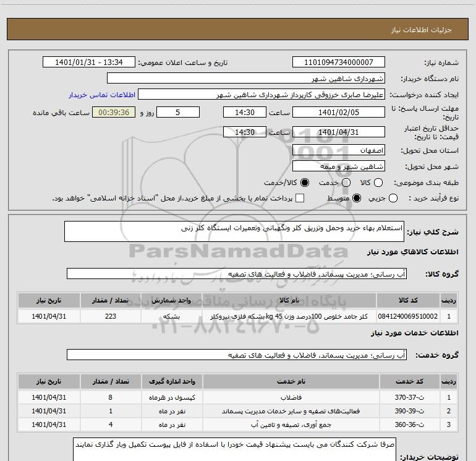Image resolution: width=476 pixels, height=461 pixels.
Task: Click the unit cell کپسول در هرماه
Action: pyautogui.click(x=172, y=397)
